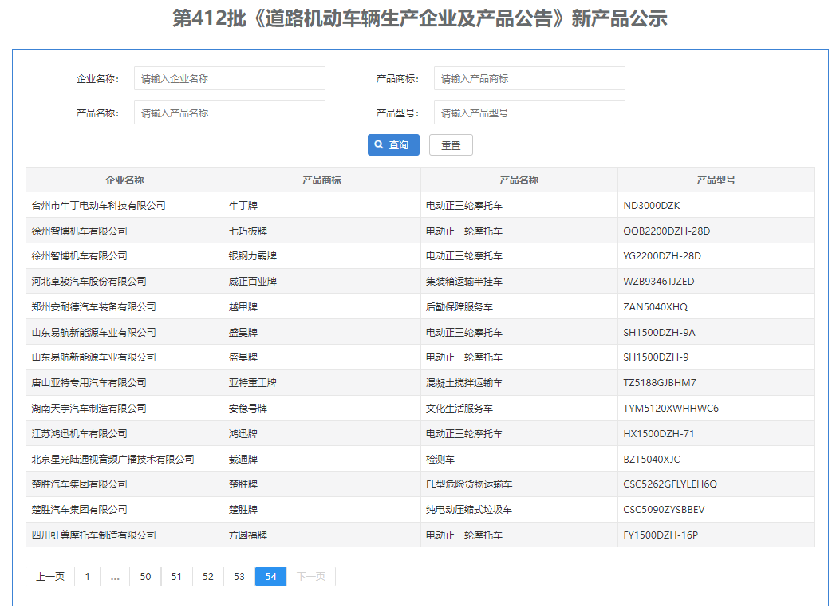Select cell 北京星光陆通视音频广播技术有限公司

124,459
